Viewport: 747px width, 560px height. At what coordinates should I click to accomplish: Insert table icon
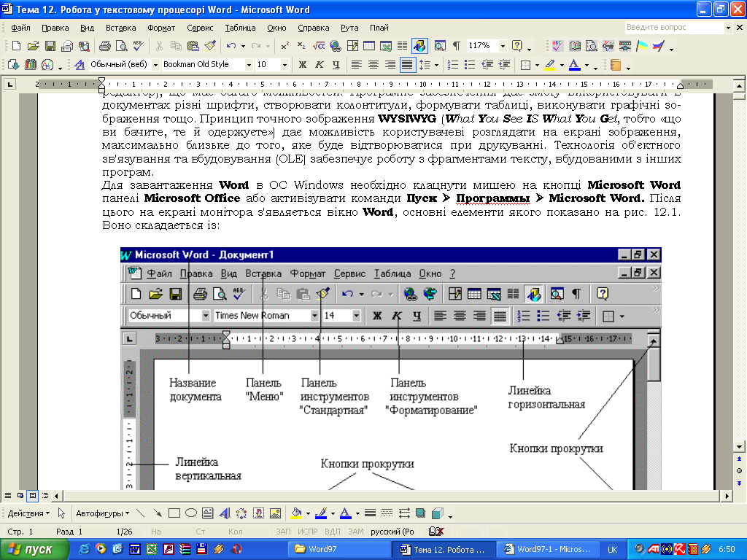coord(368,46)
